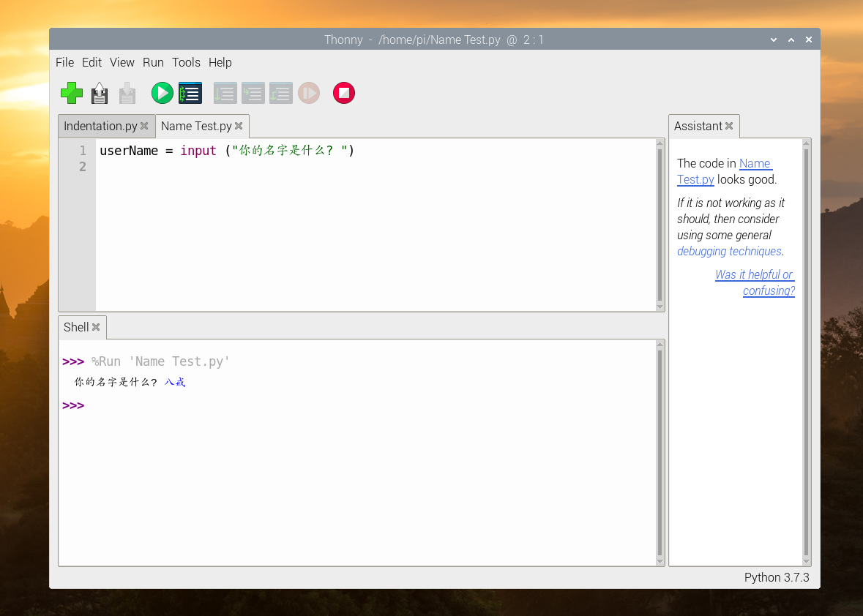Select the Name Test.py editor tab
The width and height of the screenshot is (863, 616).
coord(196,126)
